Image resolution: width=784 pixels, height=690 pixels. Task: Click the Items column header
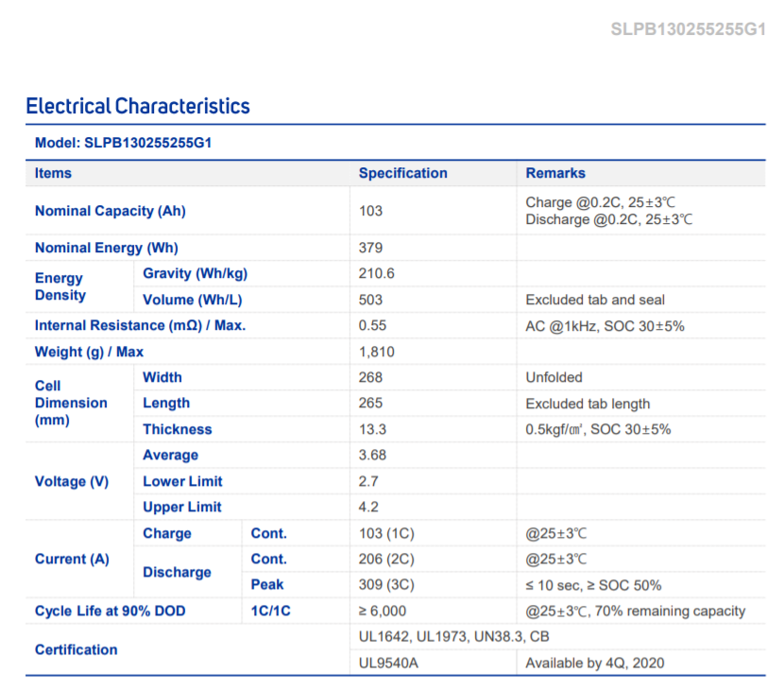(x=53, y=173)
